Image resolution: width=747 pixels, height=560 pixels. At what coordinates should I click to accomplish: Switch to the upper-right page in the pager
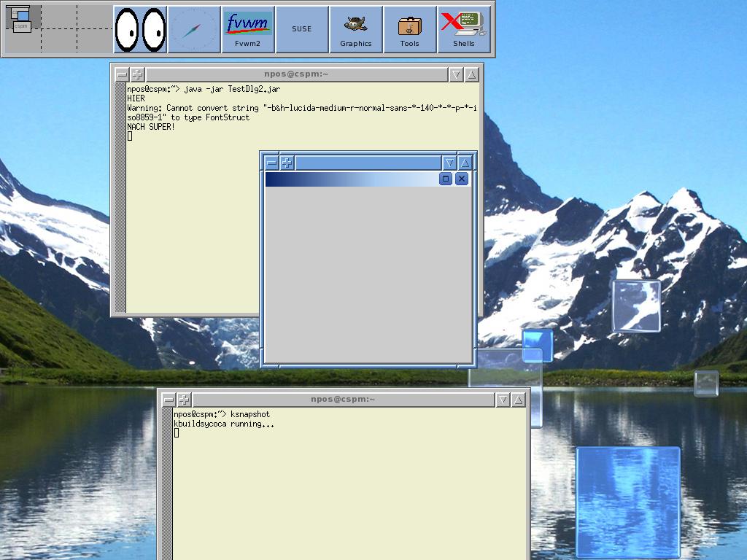pyautogui.click(x=95, y=17)
